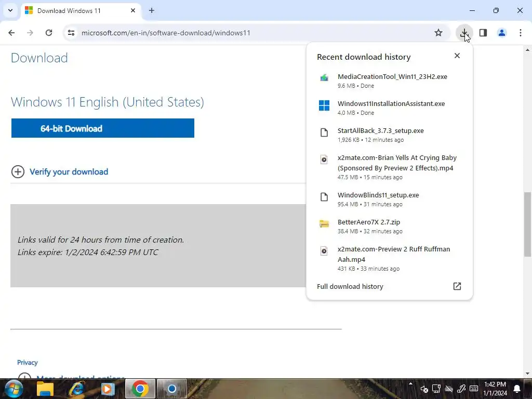Open StartAllBack_3.7.3_setup.exe download entry
This screenshot has height=399, width=532.
pos(390,135)
